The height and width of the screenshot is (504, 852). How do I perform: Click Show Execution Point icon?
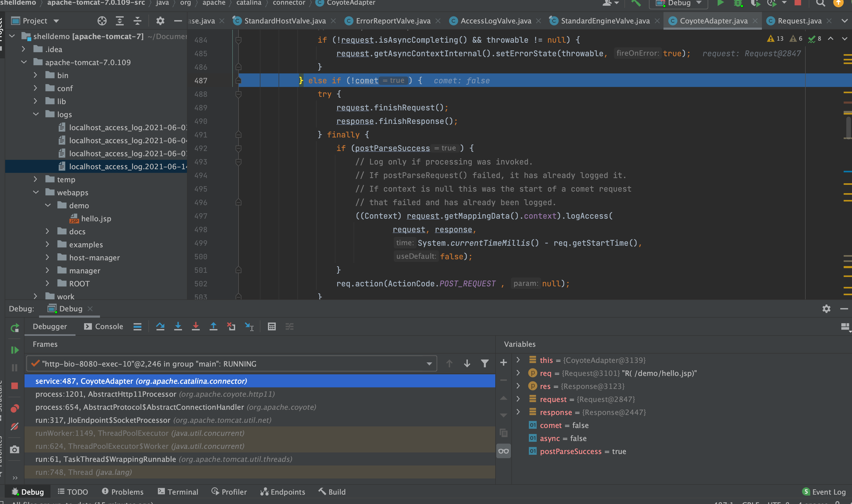point(137,326)
